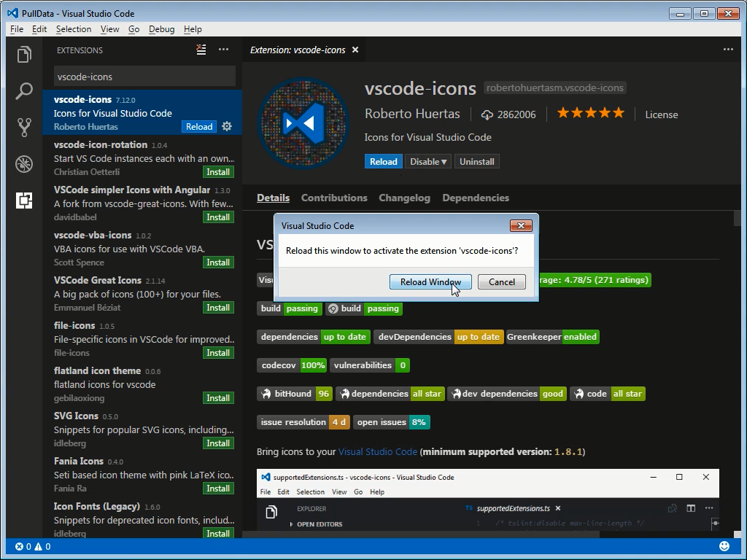Image resolution: width=747 pixels, height=560 pixels.
Task: Click the errors indicator in status bar
Action: 23,547
